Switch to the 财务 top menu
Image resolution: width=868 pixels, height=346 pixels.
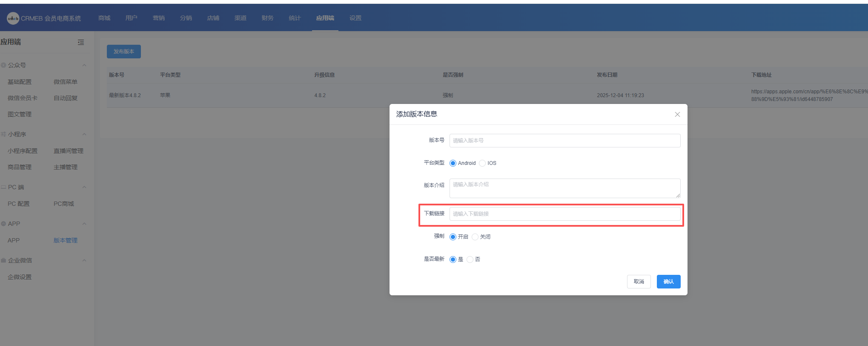[x=267, y=18]
